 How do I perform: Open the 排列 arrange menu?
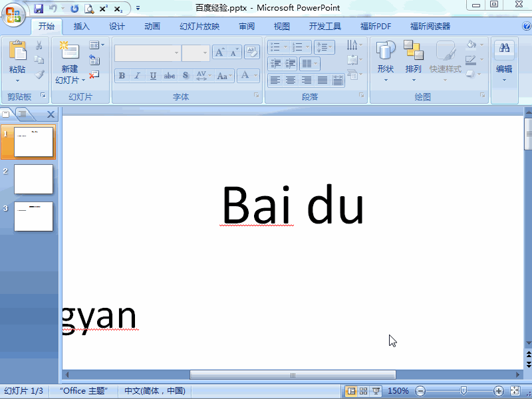click(413, 61)
